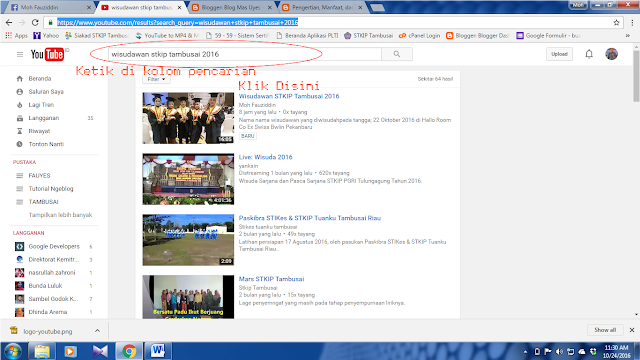The width and height of the screenshot is (640, 360).
Task: Open Yahoo bookmark
Action: tap(46, 36)
